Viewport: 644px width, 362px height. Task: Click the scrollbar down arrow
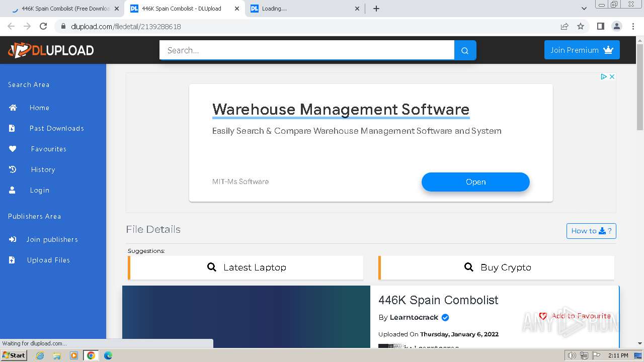point(640,344)
